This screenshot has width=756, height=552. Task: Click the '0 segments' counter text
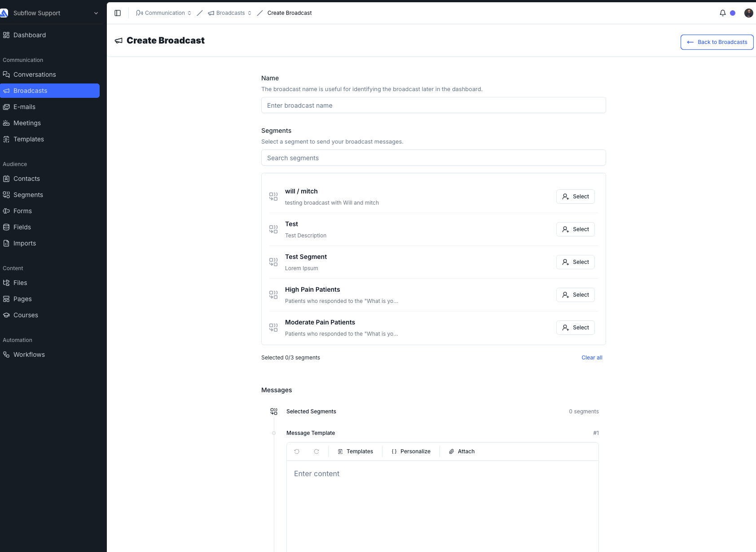click(x=584, y=412)
